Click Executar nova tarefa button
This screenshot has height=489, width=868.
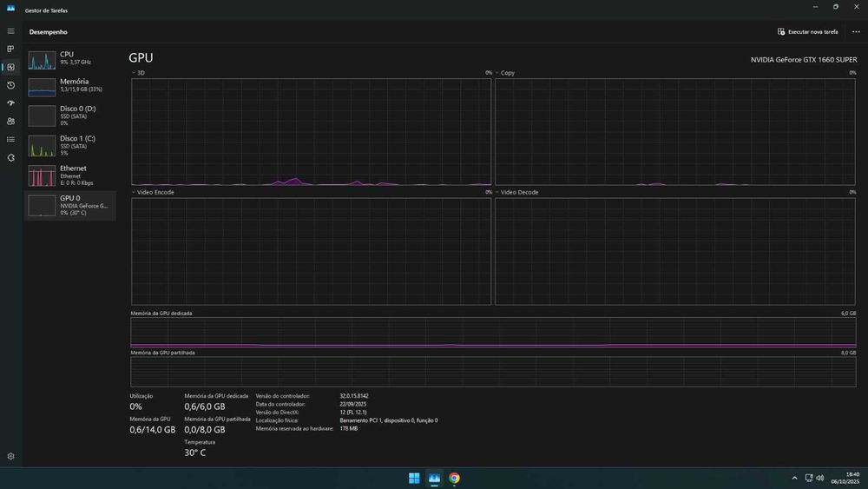tap(807, 31)
